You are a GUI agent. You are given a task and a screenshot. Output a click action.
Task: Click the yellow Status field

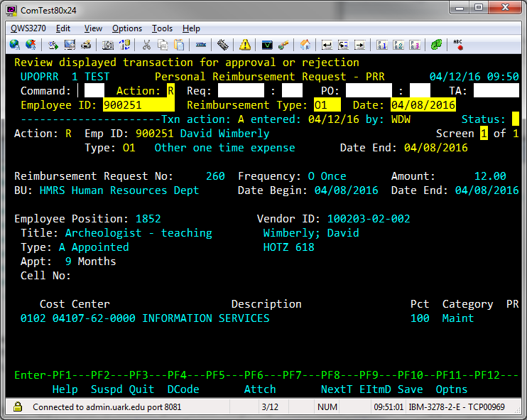(516, 119)
